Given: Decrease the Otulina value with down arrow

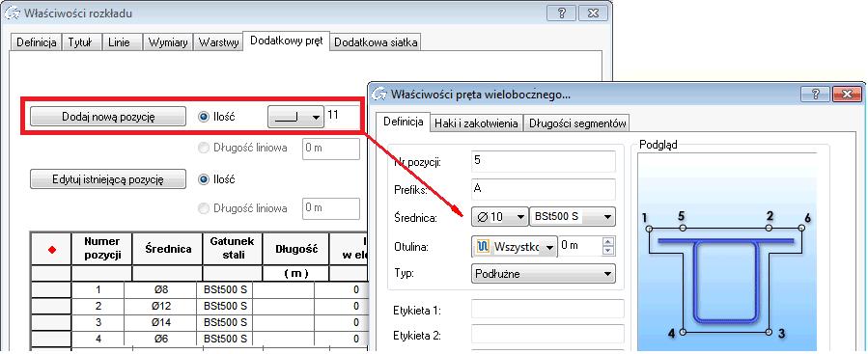Looking at the screenshot, I should [608, 251].
